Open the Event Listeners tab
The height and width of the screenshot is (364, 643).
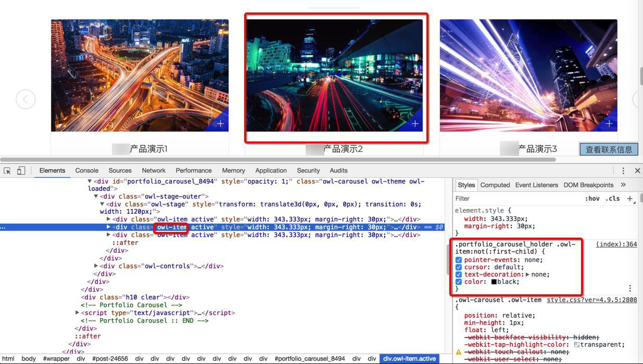point(536,185)
